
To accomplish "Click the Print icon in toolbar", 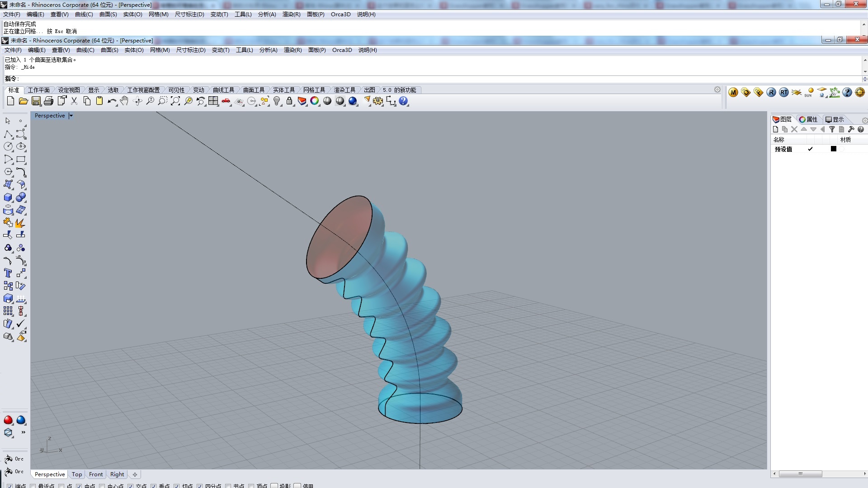I will point(49,101).
